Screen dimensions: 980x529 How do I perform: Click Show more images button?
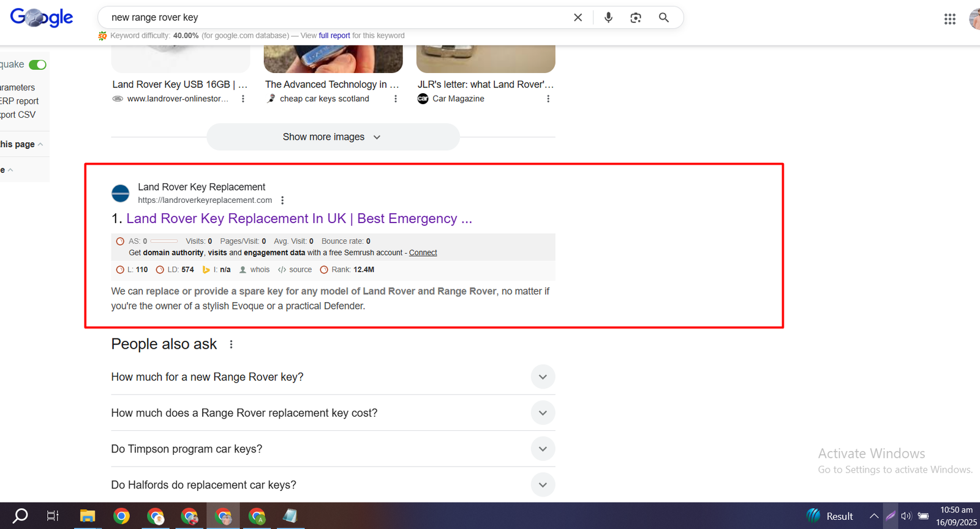[x=333, y=137]
